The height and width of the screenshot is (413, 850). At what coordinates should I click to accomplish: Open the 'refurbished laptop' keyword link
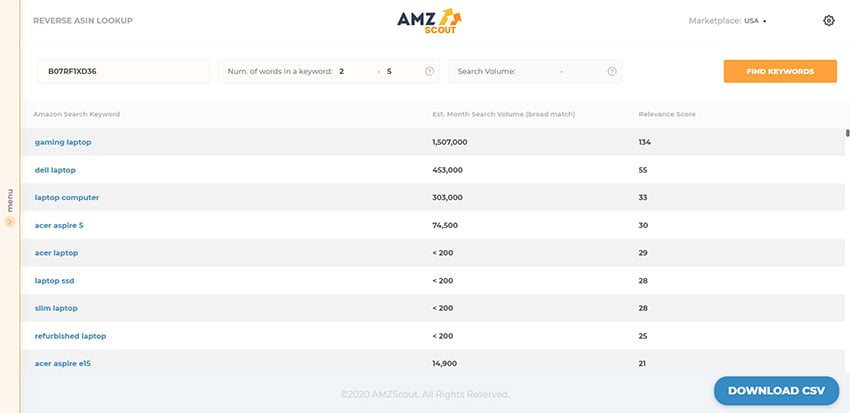tap(70, 336)
